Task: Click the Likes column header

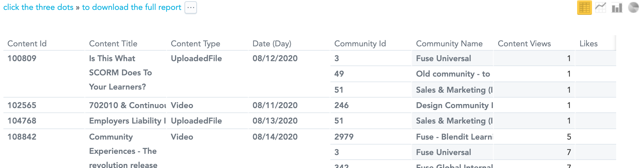Action: point(588,44)
